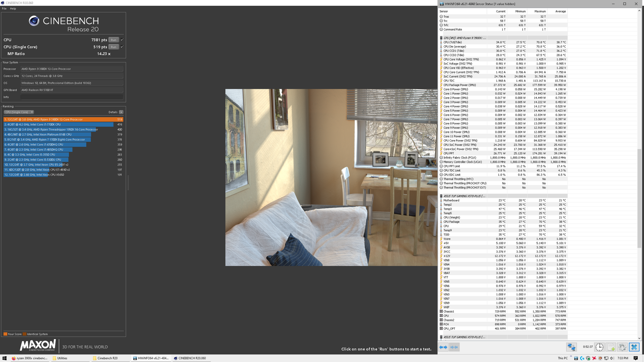Reset the HWiNFO elapsed clock icon
The height and width of the screenshot is (362, 644).
point(599,347)
